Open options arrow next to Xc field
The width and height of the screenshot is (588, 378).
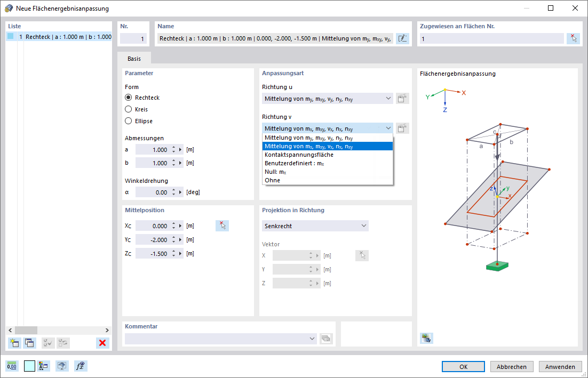coord(180,226)
